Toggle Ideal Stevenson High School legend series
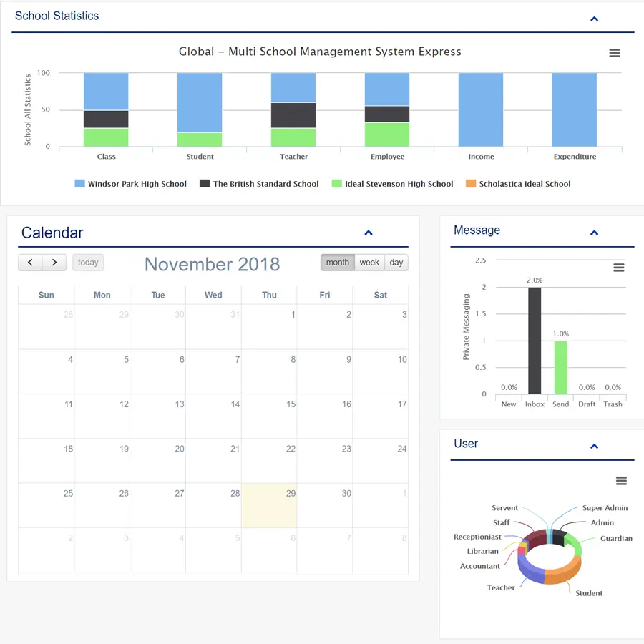Viewport: 644px width, 644px height. (x=393, y=184)
